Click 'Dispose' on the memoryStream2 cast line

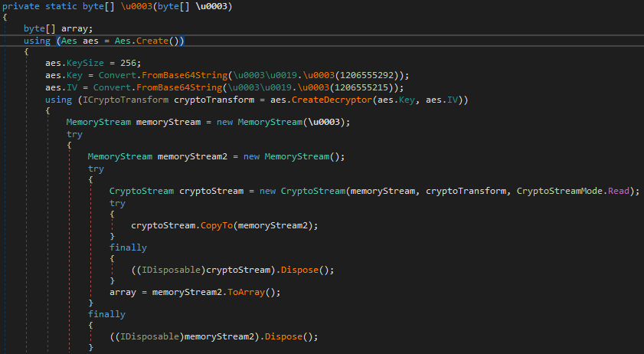coord(283,336)
